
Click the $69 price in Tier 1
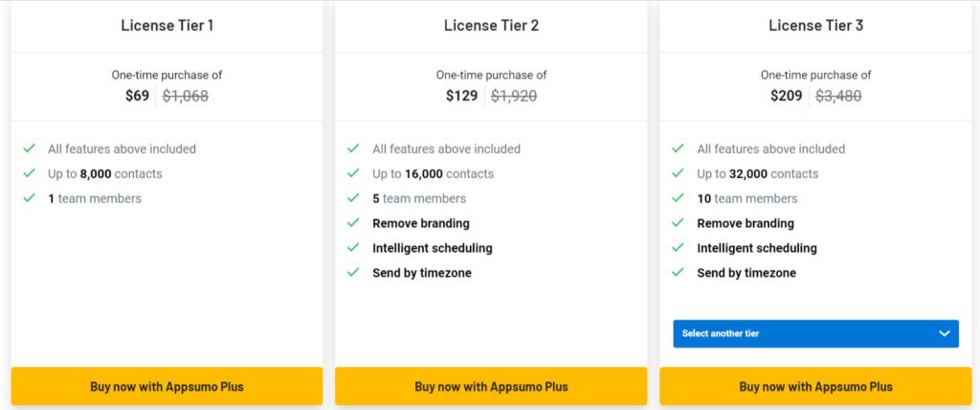(x=138, y=96)
